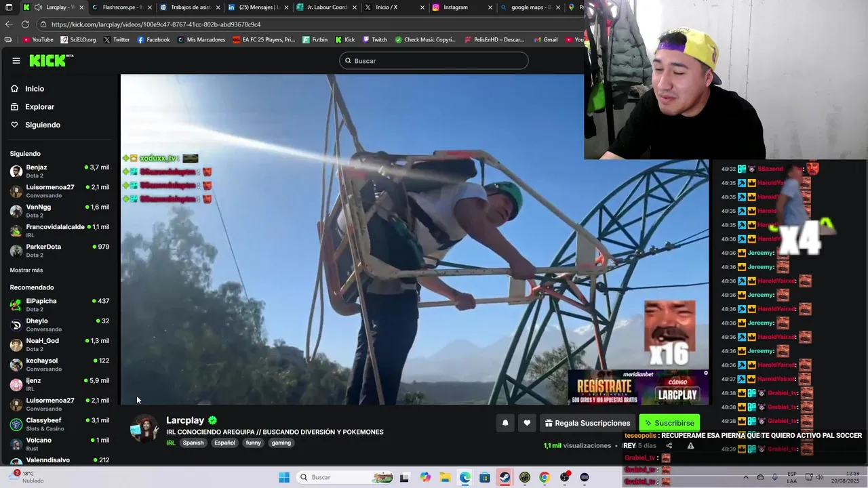868x488 pixels.
Task: Click the browser address bar URL
Action: click(x=156, y=24)
